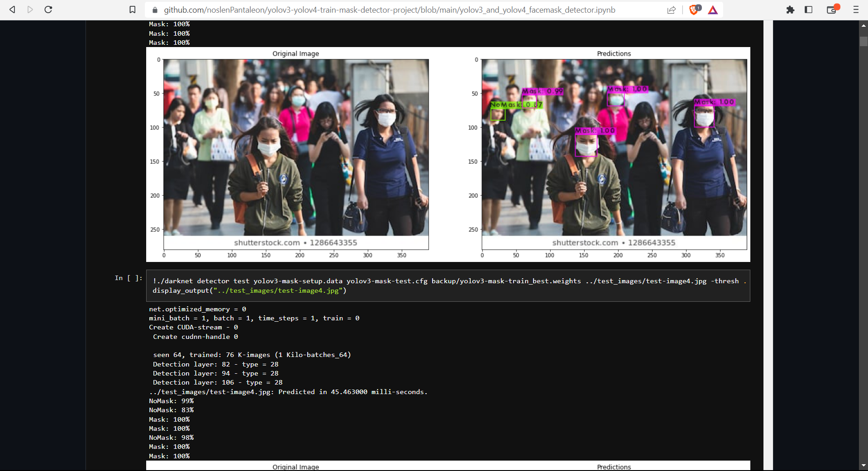Click the vertical scrollbar thumb

(863, 41)
